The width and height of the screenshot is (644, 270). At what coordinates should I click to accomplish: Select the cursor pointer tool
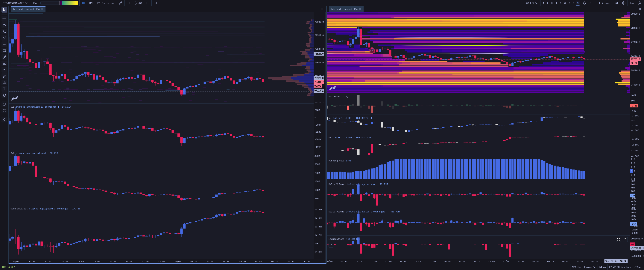pos(4,10)
